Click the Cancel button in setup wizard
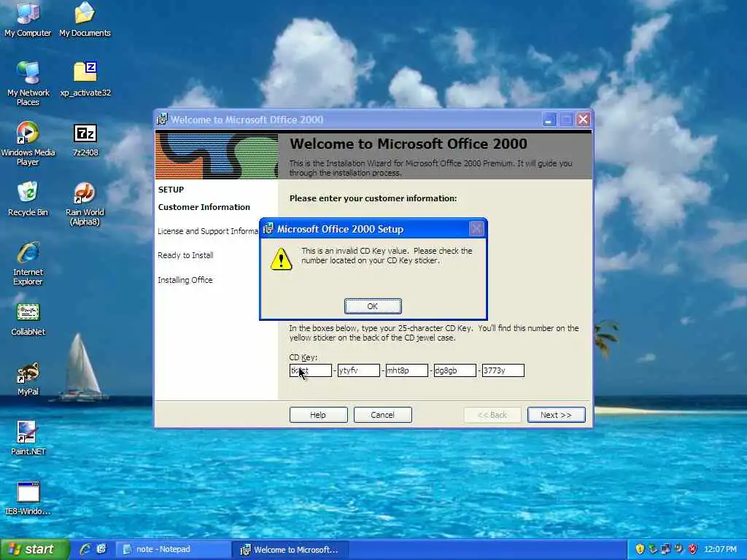This screenshot has width=747, height=560. [x=382, y=415]
